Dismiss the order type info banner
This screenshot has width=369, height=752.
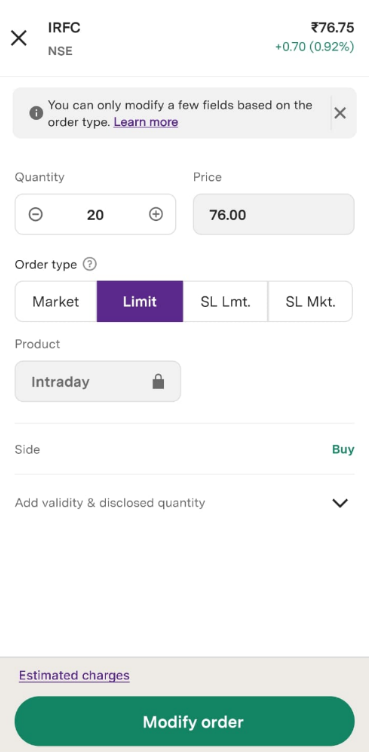point(340,113)
